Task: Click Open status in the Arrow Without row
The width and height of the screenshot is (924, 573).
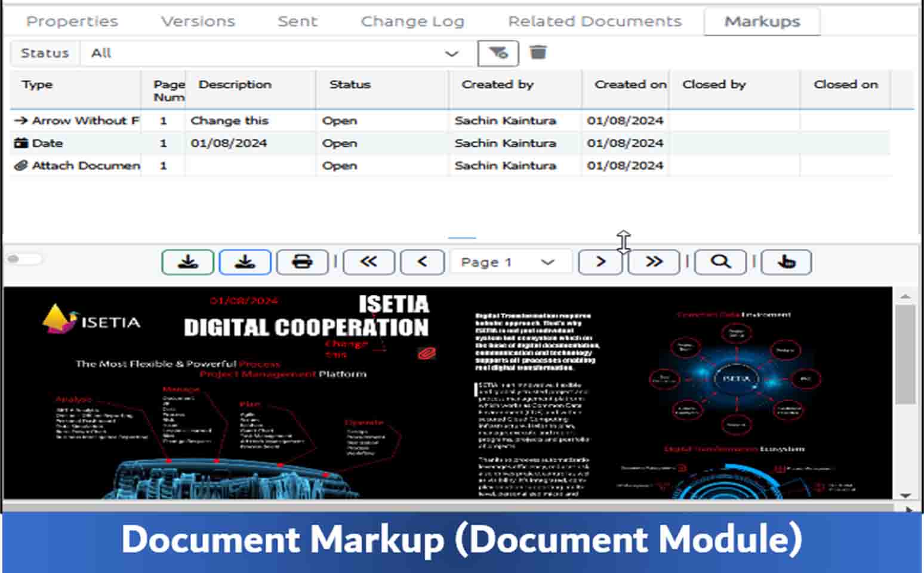Action: click(x=340, y=121)
